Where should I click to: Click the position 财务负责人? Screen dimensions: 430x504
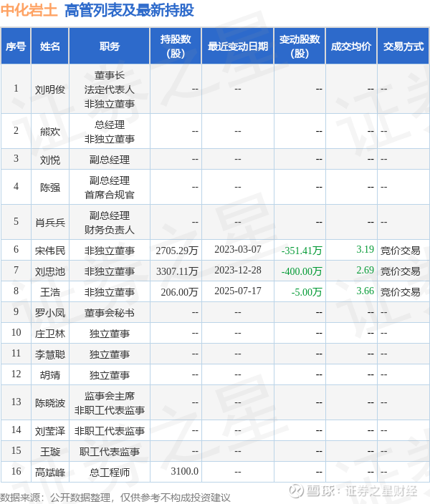(x=110, y=230)
